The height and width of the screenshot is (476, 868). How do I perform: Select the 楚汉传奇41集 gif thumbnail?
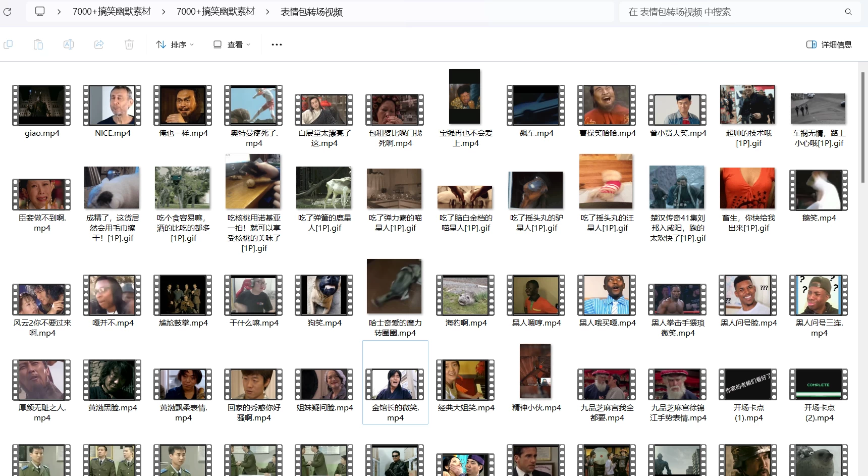point(677,187)
